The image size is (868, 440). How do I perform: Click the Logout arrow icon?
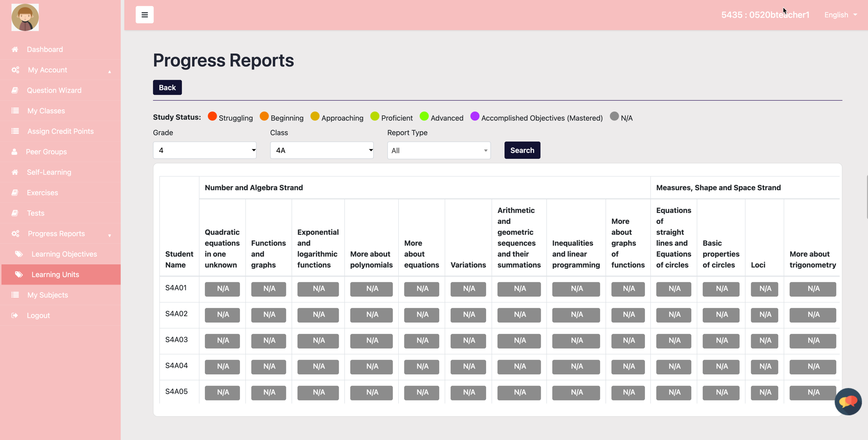pos(15,315)
